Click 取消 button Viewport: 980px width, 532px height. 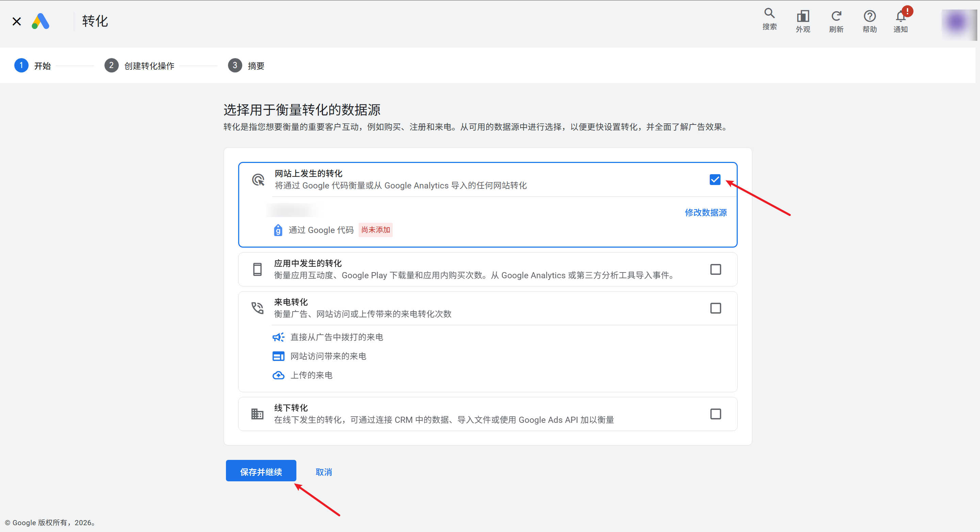[324, 472]
